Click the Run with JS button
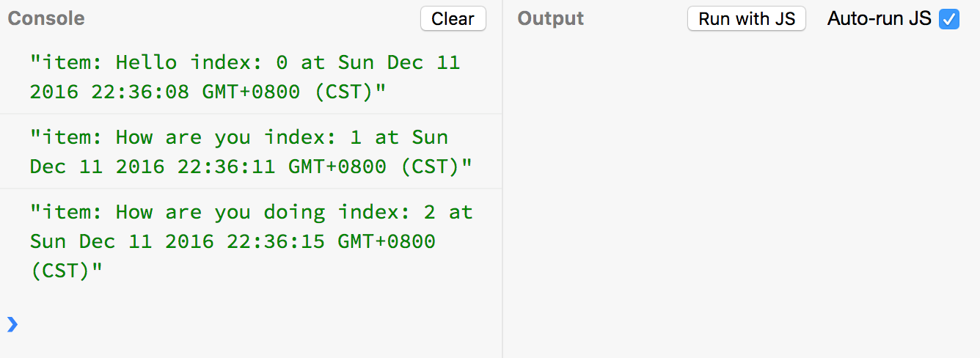Viewport: 980px width, 358px height. pos(747,19)
